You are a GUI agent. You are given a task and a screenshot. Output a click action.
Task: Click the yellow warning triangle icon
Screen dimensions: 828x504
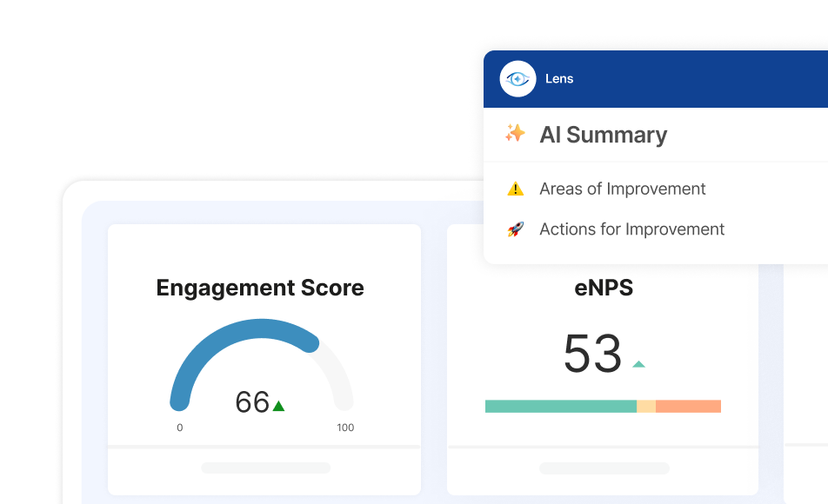coord(516,189)
